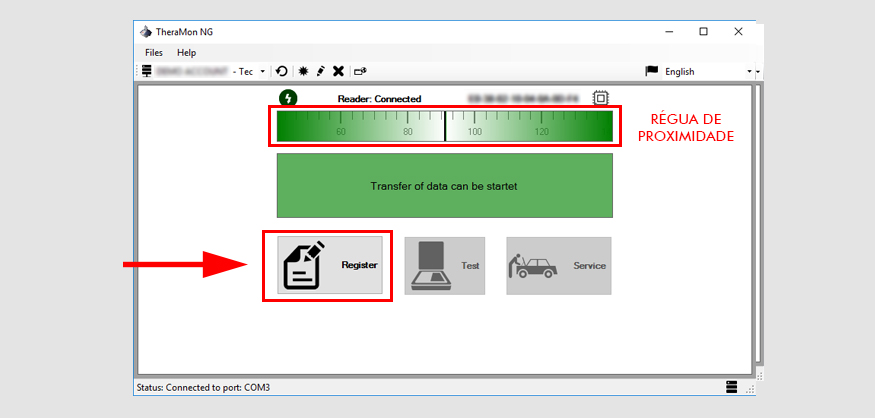Click the server icon left of account name
This screenshot has width=875, height=418.
click(147, 71)
